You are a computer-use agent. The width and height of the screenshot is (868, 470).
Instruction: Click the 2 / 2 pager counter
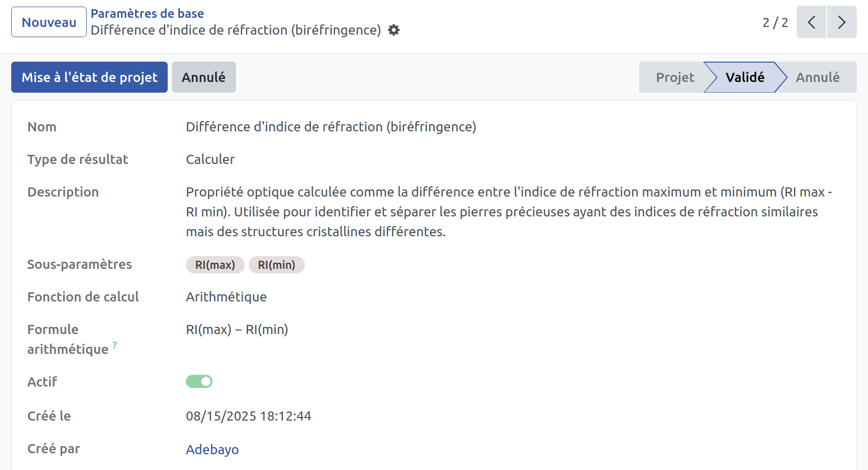click(x=775, y=22)
